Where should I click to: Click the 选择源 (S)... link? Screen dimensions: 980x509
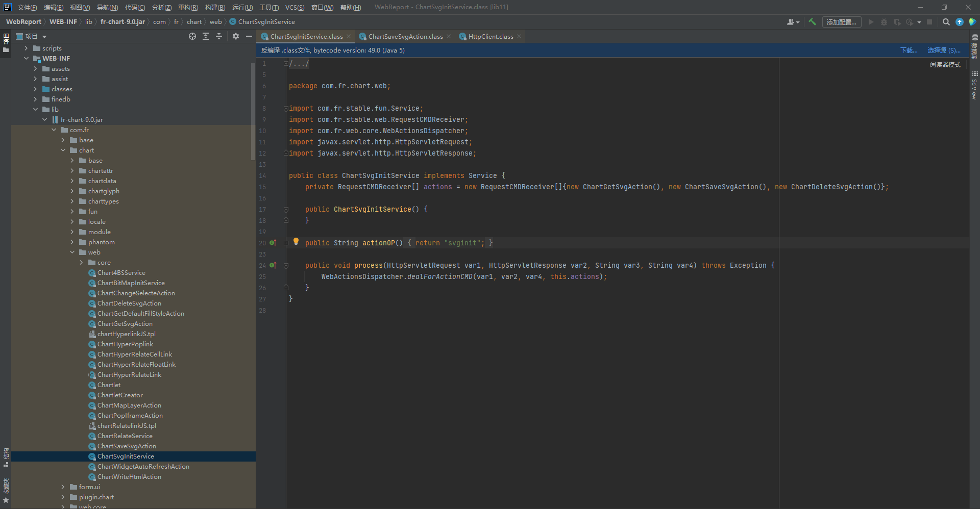pyautogui.click(x=944, y=50)
